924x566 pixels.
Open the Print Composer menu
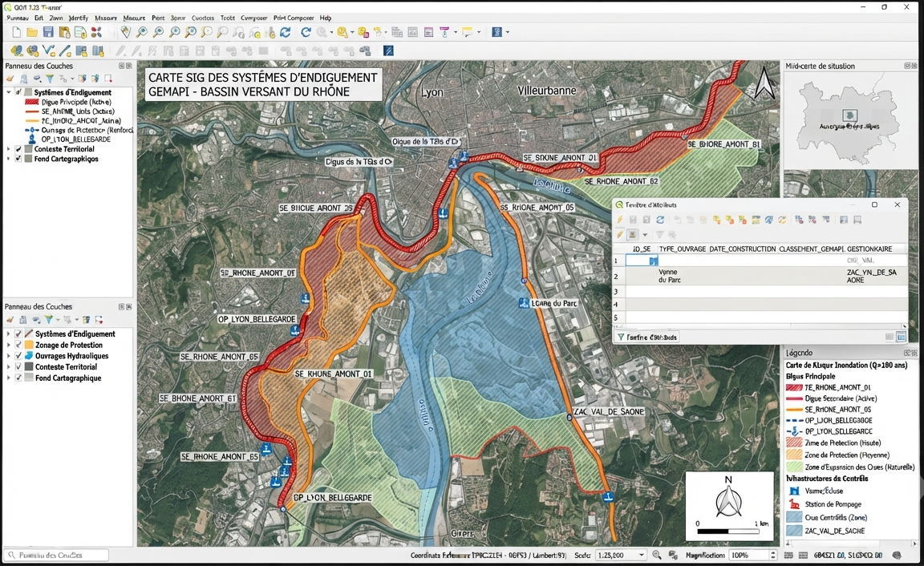[293, 18]
